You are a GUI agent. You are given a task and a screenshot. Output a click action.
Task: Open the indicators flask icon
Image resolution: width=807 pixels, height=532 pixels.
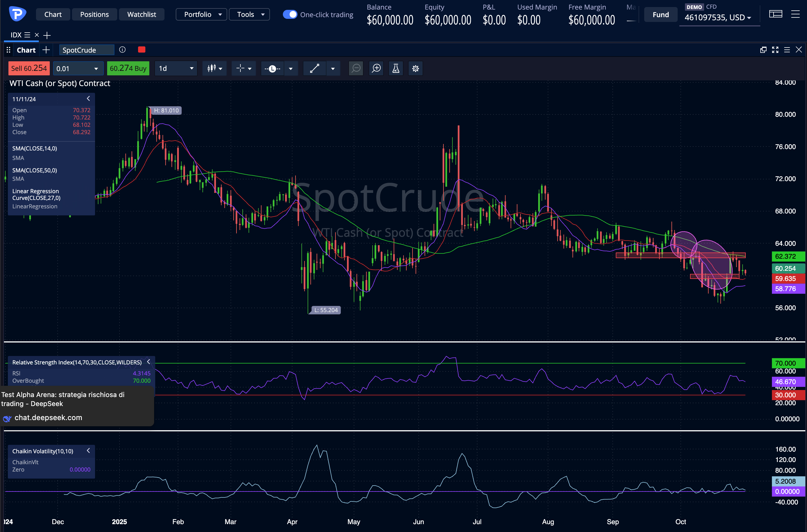pyautogui.click(x=396, y=69)
